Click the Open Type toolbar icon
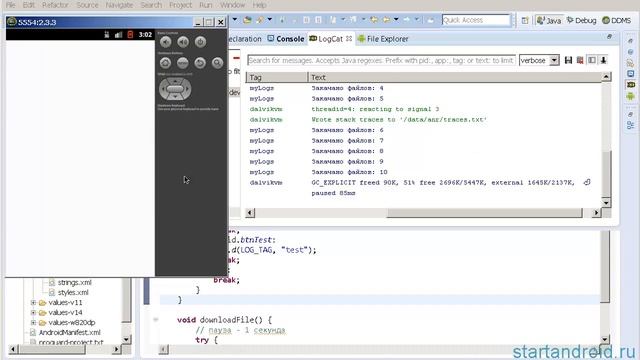 point(247,20)
